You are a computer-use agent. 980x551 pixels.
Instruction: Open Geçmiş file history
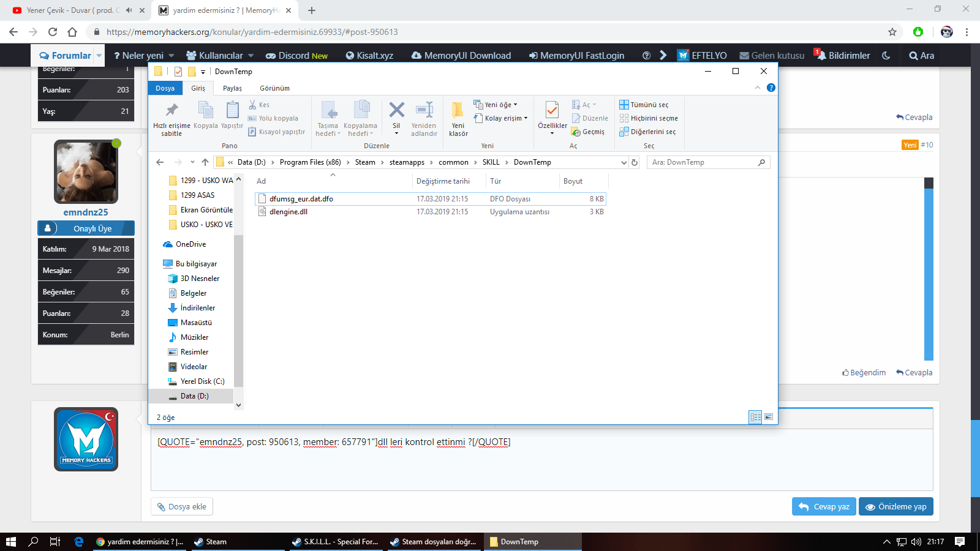[x=588, y=132]
